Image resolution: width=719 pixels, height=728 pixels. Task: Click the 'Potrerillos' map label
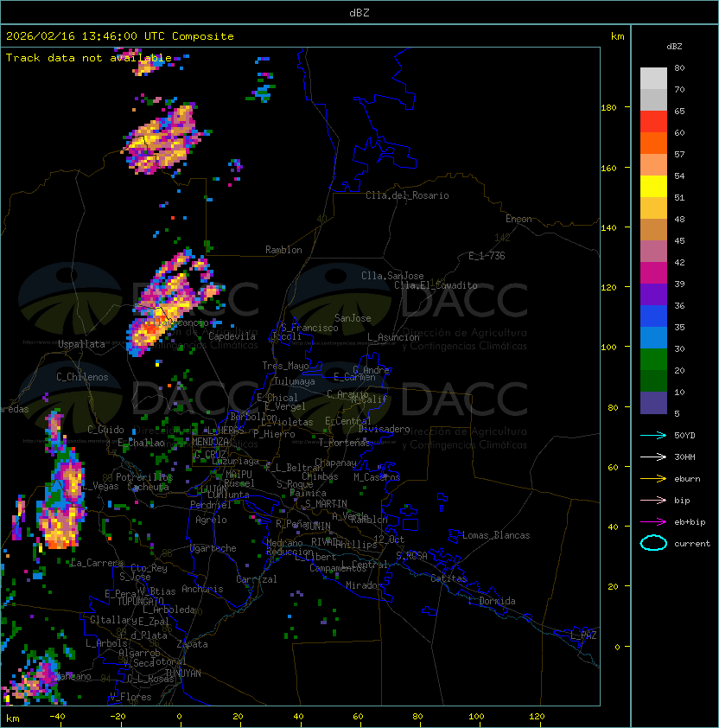point(144,477)
